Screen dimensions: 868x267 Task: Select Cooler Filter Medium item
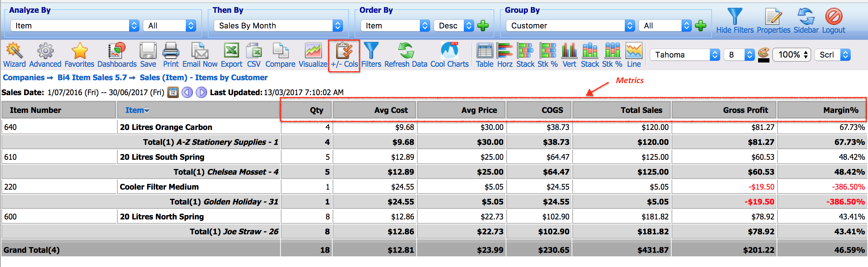coord(159,187)
